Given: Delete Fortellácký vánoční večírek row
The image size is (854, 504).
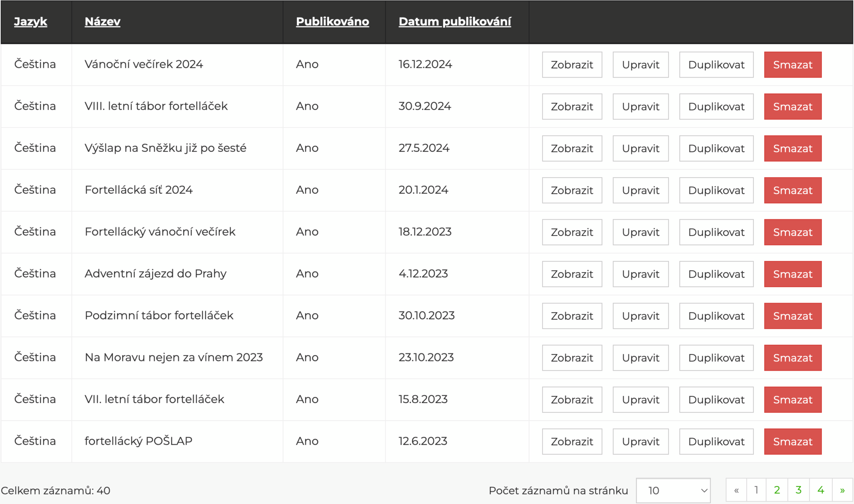Looking at the screenshot, I should click(793, 232).
